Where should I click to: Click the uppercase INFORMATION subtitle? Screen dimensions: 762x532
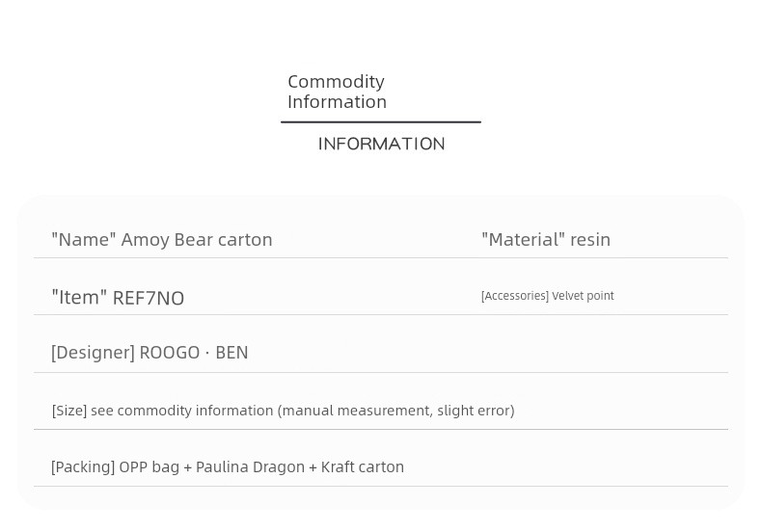[x=382, y=145]
